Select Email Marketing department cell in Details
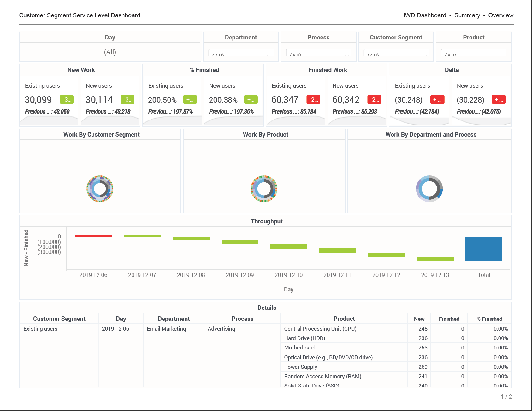 (166, 329)
